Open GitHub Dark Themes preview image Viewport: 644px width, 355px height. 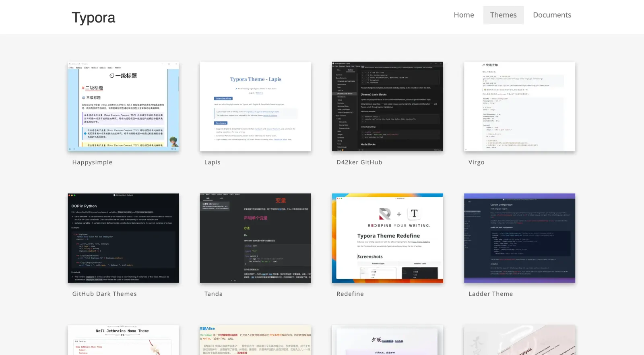[x=123, y=238]
